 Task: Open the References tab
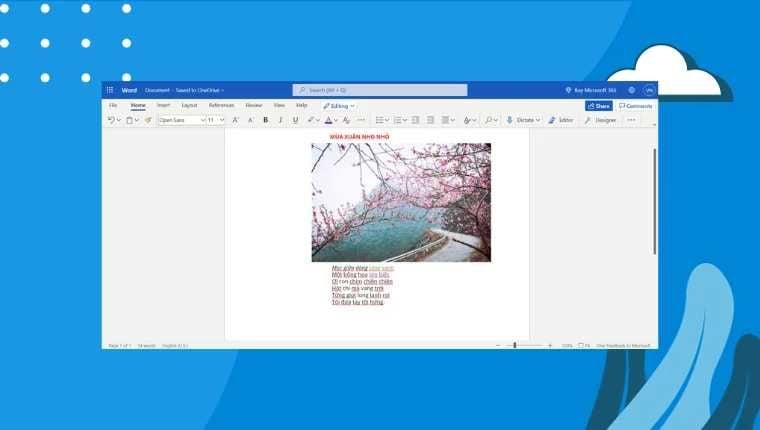[x=221, y=105]
